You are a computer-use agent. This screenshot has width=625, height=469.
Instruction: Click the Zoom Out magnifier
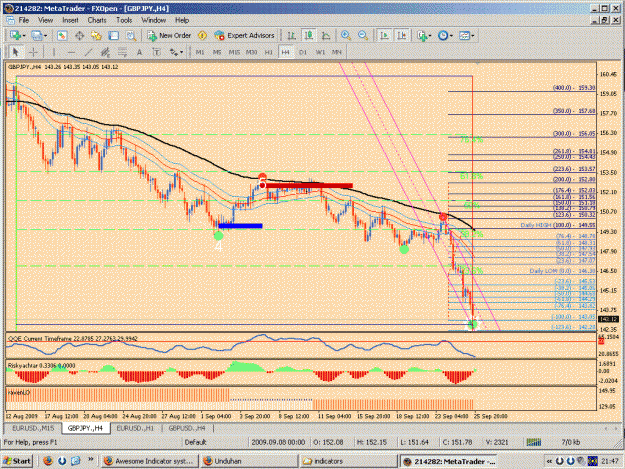pos(363,35)
